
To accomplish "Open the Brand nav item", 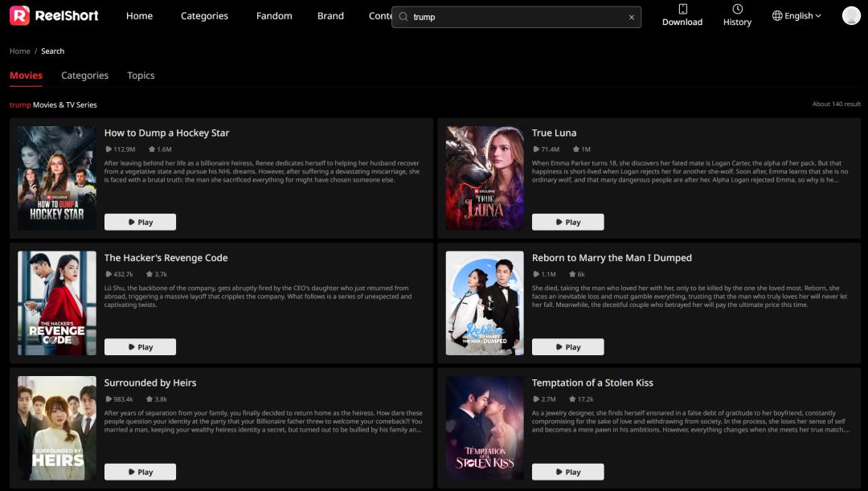I will [330, 16].
